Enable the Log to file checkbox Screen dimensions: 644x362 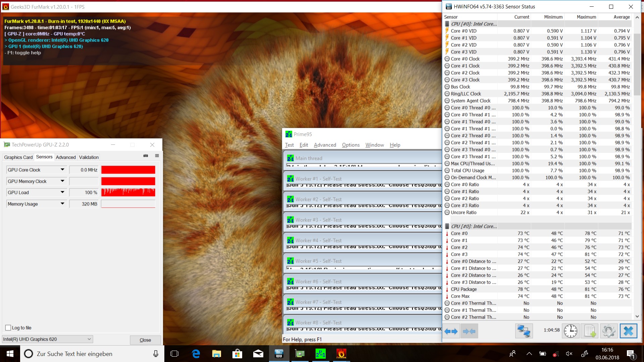point(8,328)
